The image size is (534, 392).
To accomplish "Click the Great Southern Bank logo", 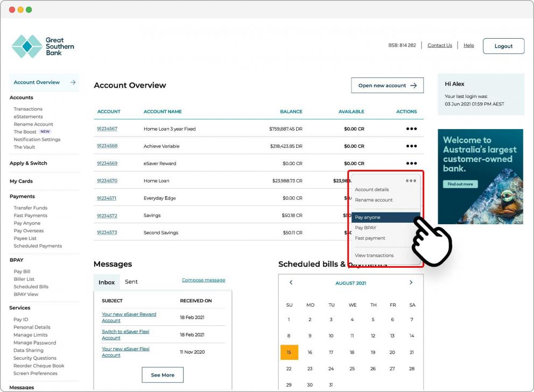I will tap(43, 46).
